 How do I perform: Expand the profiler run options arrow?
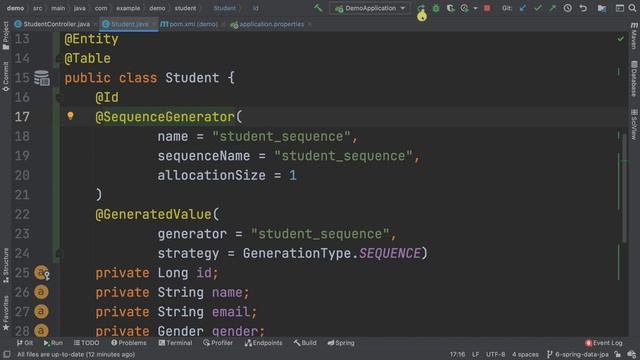tap(475, 9)
